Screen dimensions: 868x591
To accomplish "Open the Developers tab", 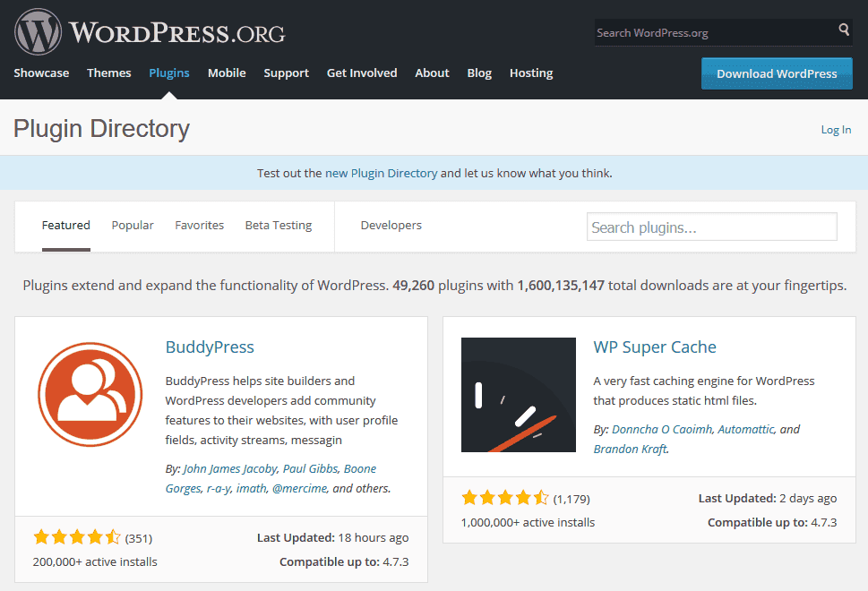I will click(x=391, y=226).
